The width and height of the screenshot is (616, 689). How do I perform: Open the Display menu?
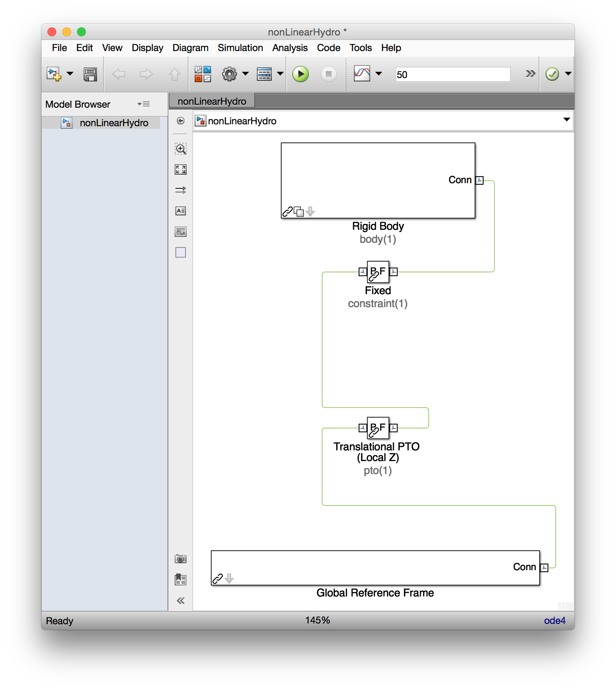[147, 48]
